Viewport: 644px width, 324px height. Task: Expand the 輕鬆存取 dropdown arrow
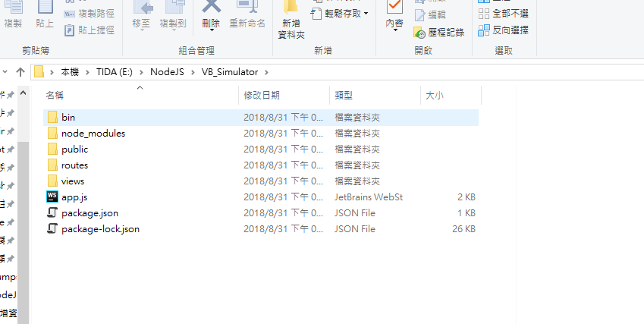366,14
